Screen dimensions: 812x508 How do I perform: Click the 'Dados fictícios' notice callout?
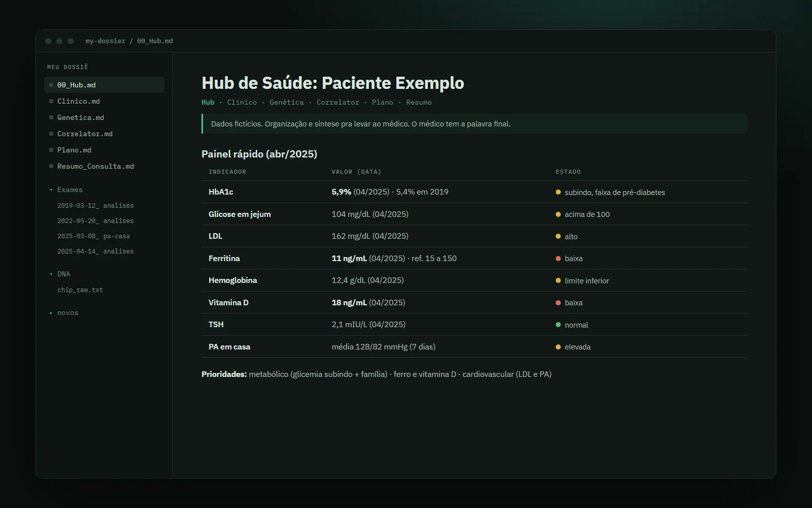[x=475, y=123]
